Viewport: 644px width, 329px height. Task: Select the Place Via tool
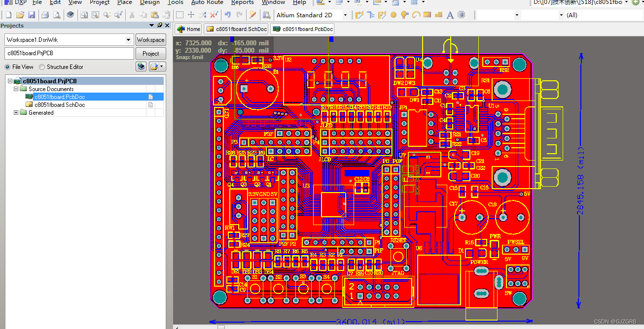point(404,15)
